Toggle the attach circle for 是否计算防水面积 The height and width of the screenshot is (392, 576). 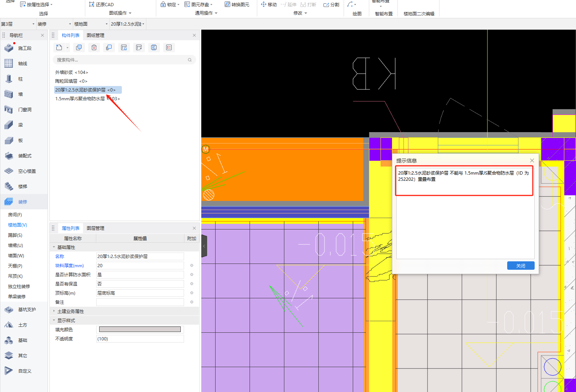[x=192, y=275]
